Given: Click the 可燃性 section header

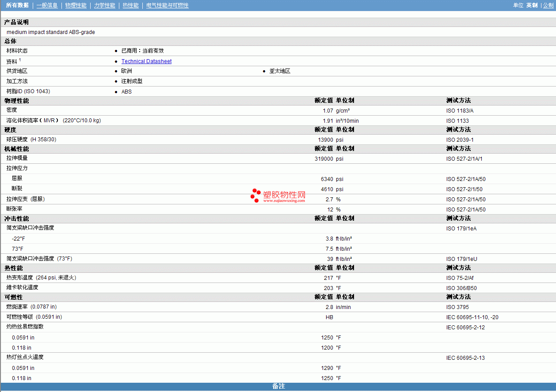Looking at the screenshot, I should [13, 297].
